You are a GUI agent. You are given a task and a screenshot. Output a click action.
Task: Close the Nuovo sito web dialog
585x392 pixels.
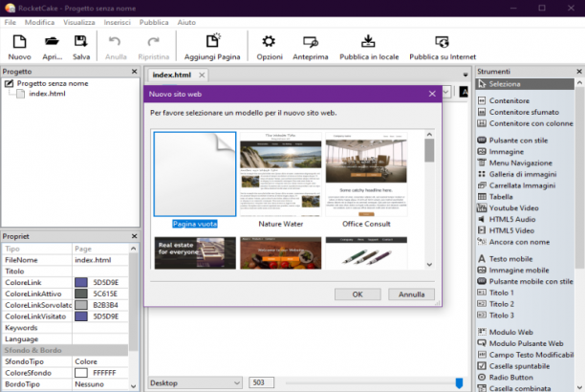pyautogui.click(x=432, y=94)
